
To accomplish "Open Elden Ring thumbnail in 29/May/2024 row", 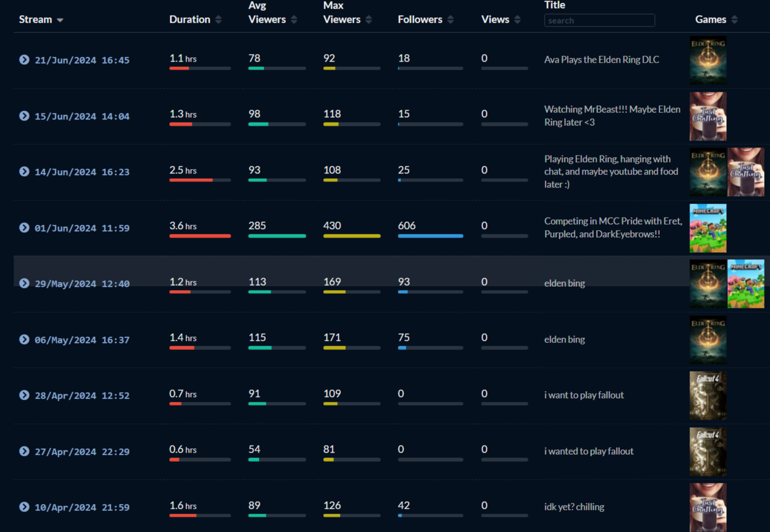I will coord(708,284).
